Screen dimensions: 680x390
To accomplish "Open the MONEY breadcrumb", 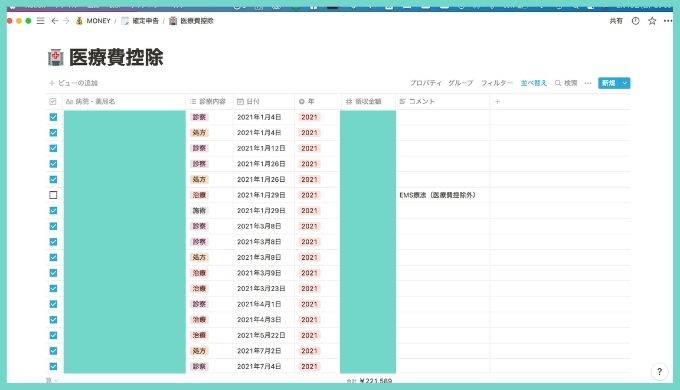I will tap(93, 21).
